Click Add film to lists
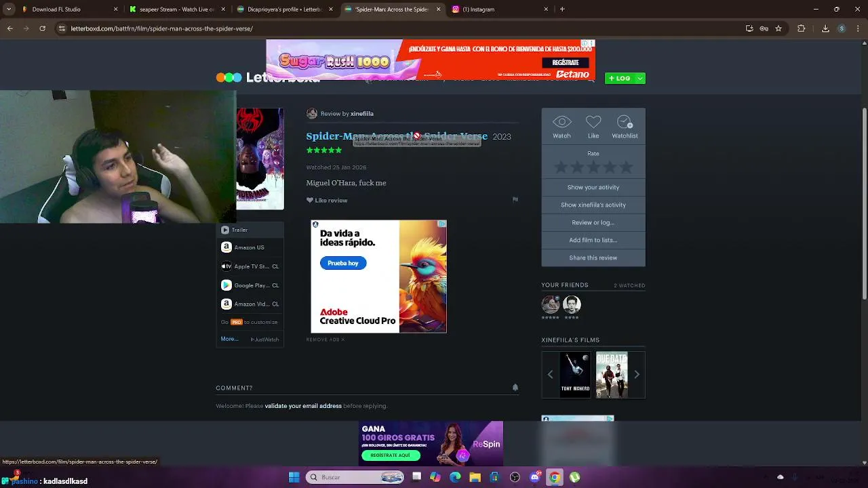Viewport: 868px width, 488px height. pyautogui.click(x=593, y=240)
